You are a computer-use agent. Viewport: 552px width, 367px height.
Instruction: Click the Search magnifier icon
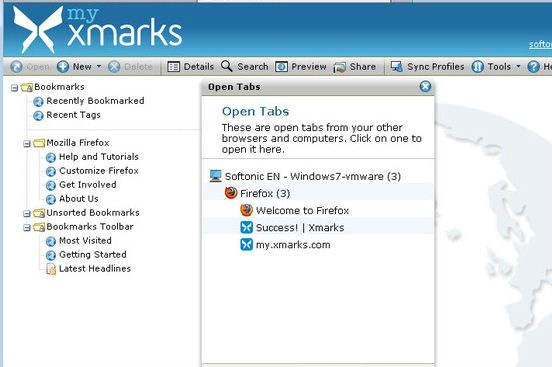[x=227, y=66]
